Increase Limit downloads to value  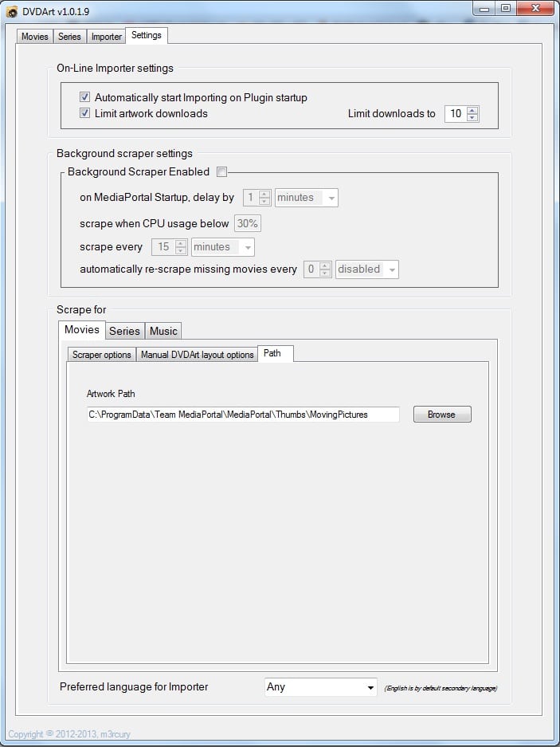click(472, 110)
